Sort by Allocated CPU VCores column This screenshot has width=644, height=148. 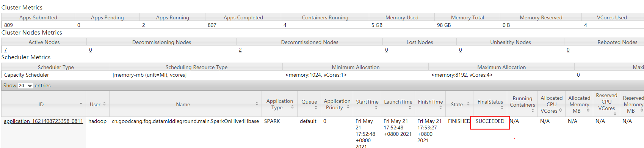click(x=552, y=104)
